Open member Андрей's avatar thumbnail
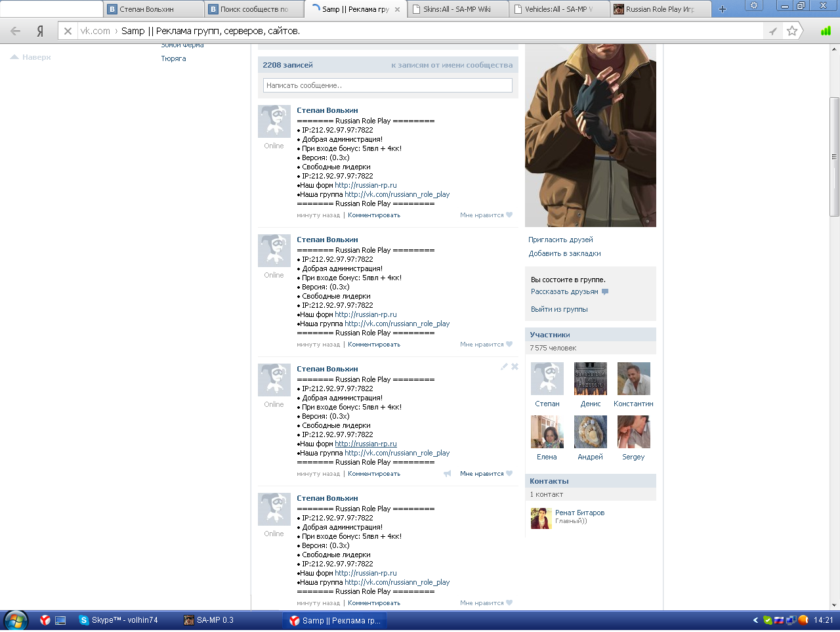This screenshot has height=632, width=840. pyautogui.click(x=591, y=432)
